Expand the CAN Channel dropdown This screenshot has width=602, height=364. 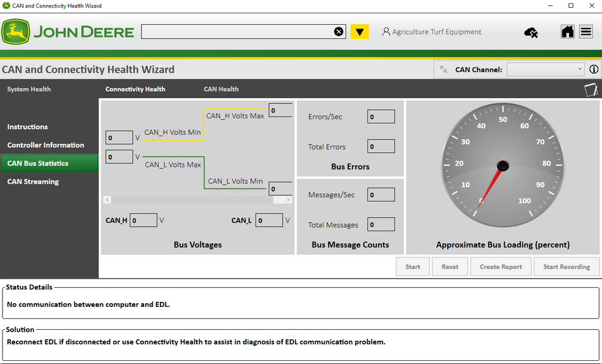[x=546, y=70]
